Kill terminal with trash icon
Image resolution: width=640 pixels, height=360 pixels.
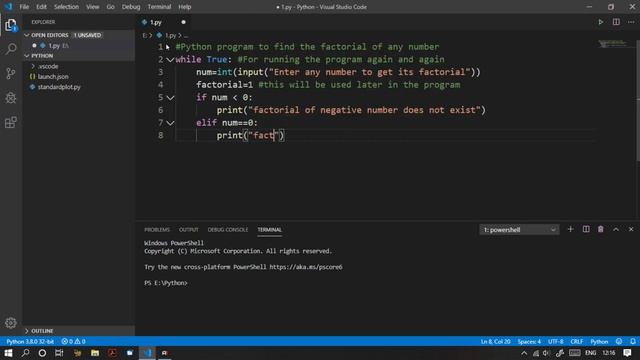click(x=600, y=229)
